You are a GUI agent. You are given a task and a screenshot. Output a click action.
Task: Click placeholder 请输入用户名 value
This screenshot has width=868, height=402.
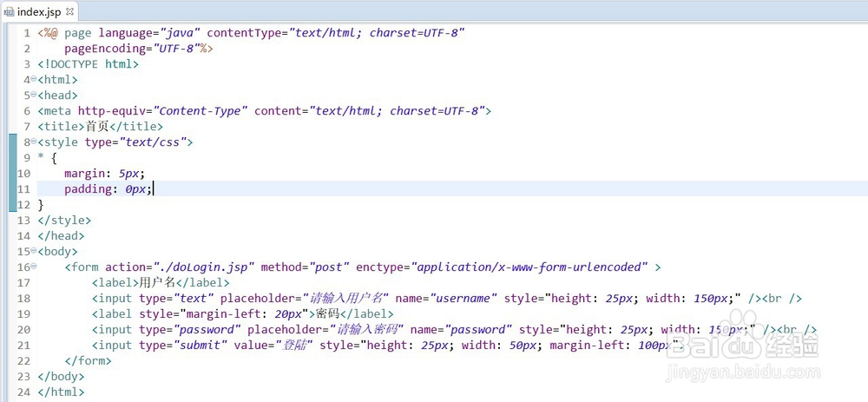click(346, 298)
